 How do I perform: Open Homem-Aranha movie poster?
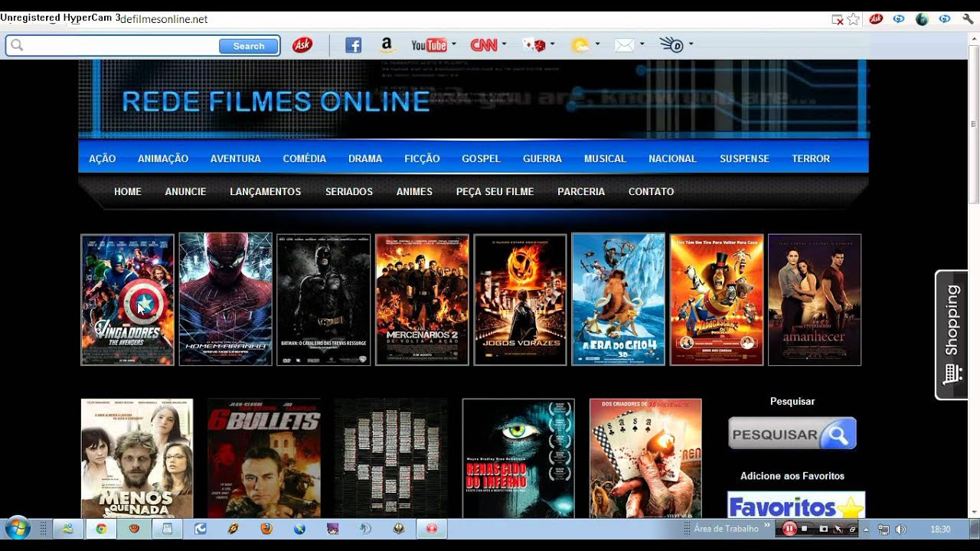pos(225,299)
